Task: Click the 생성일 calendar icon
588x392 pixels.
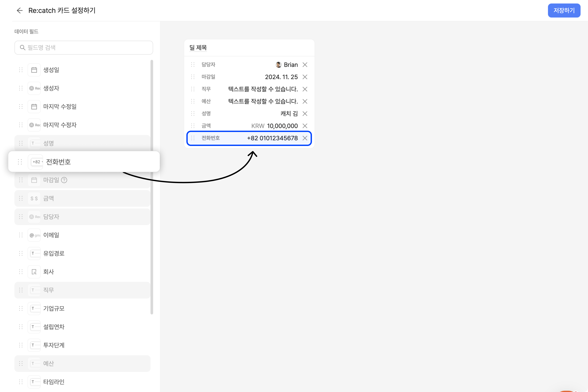Action: [x=34, y=70]
